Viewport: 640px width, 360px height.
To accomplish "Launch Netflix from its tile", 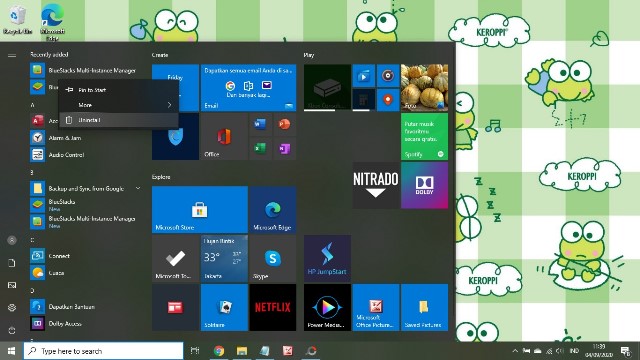I will [x=273, y=307].
